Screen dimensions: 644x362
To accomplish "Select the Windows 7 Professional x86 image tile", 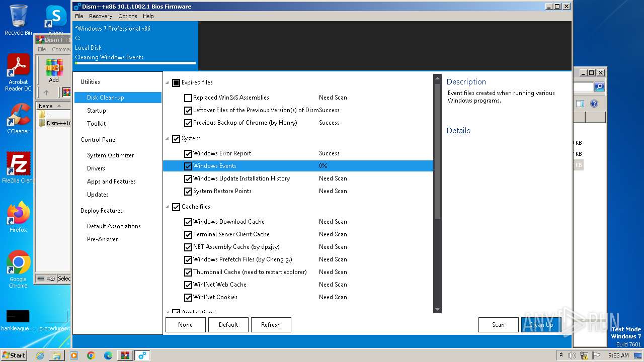I will [x=135, y=45].
